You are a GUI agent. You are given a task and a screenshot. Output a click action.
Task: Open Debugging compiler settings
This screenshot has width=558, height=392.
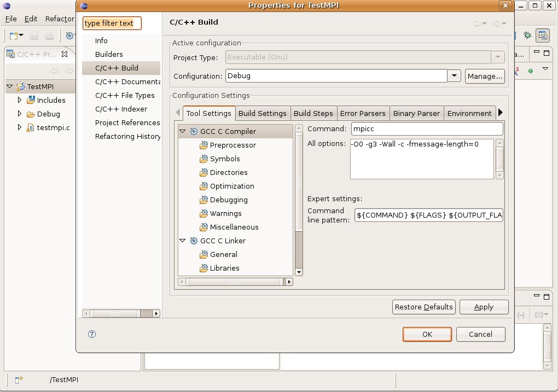229,200
